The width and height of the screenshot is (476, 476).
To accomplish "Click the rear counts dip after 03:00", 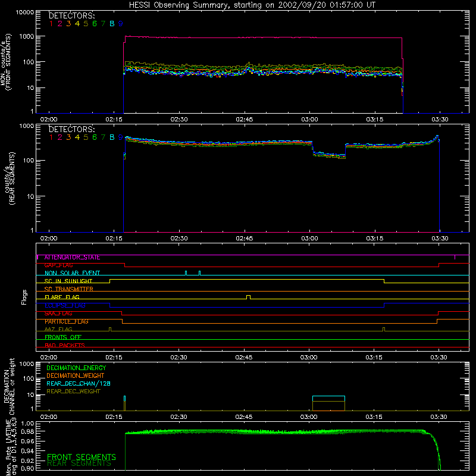I will [329, 155].
